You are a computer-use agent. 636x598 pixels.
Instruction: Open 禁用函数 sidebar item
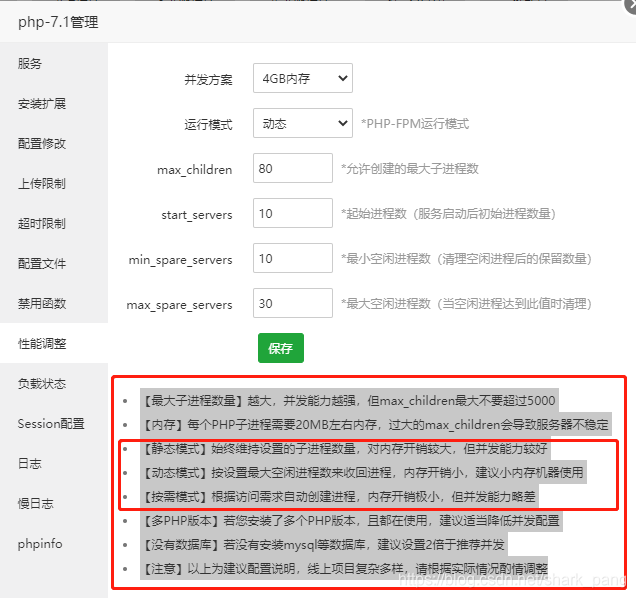(54, 303)
